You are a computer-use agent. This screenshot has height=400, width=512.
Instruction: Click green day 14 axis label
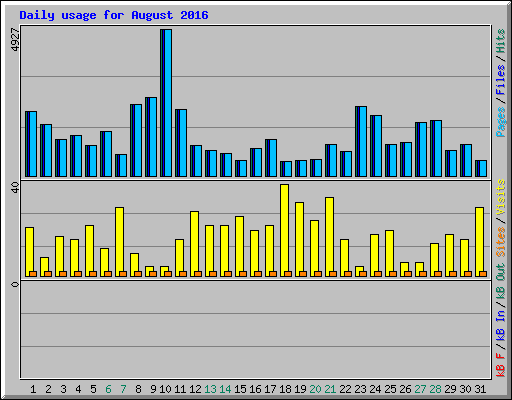pyautogui.click(x=225, y=389)
